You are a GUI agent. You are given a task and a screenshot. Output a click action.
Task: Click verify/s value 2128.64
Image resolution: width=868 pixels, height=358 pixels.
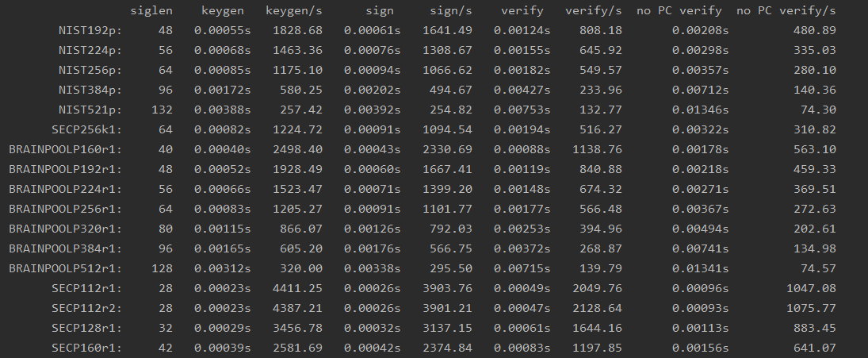(598, 308)
